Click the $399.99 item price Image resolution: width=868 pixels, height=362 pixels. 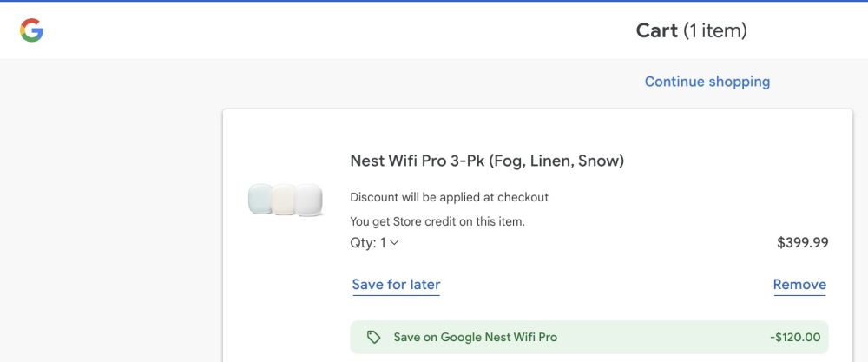pyautogui.click(x=802, y=243)
